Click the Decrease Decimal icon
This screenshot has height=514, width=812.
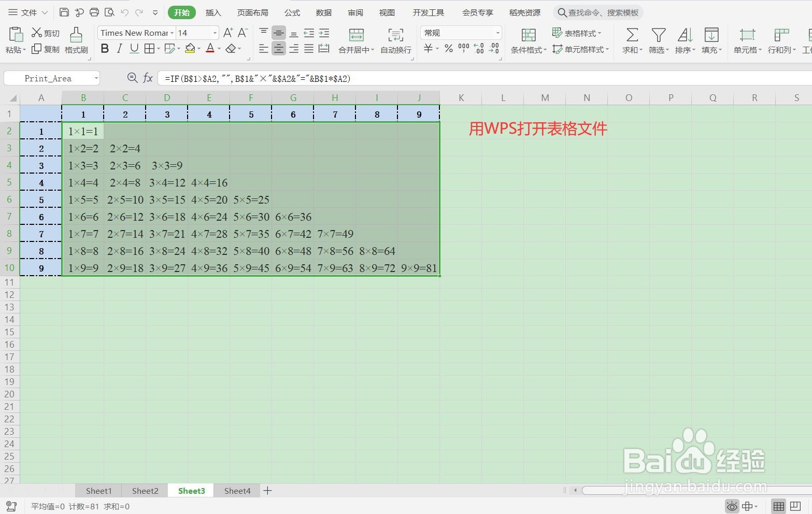point(494,49)
